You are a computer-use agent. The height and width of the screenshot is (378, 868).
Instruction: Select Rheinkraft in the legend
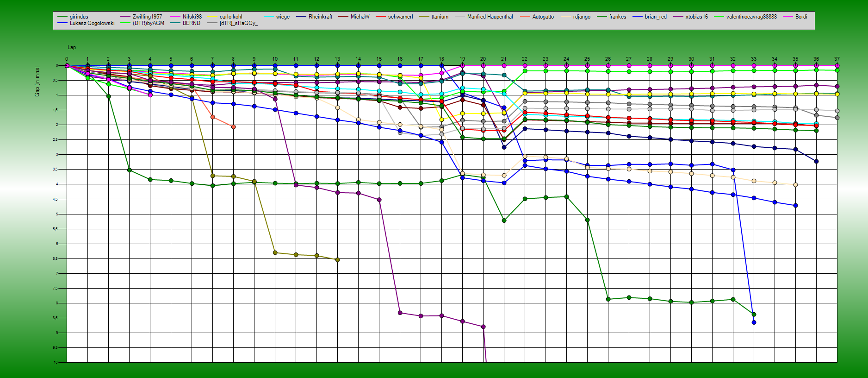pyautogui.click(x=320, y=17)
